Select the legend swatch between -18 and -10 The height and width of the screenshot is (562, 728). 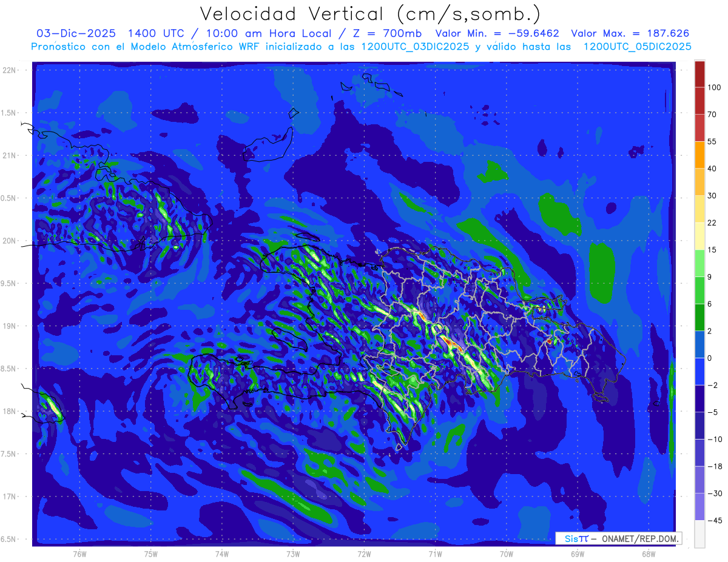(699, 452)
